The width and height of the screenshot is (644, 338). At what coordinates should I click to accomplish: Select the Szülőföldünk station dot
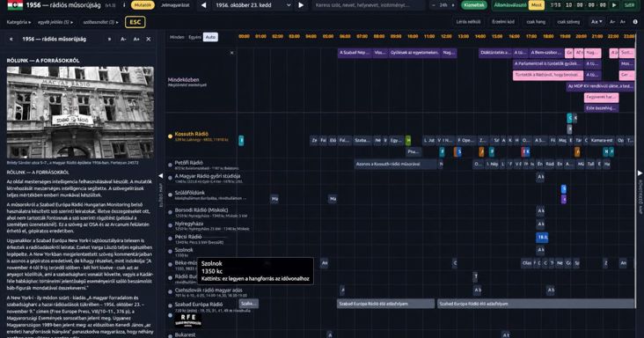click(170, 195)
